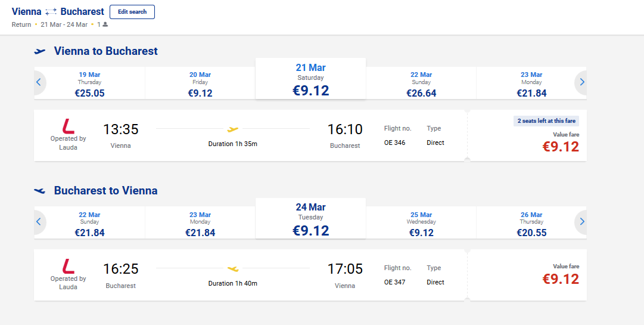Image resolution: width=644 pixels, height=325 pixels.
Task: Click the Lauda logo on flight OE 346
Action: (x=68, y=126)
